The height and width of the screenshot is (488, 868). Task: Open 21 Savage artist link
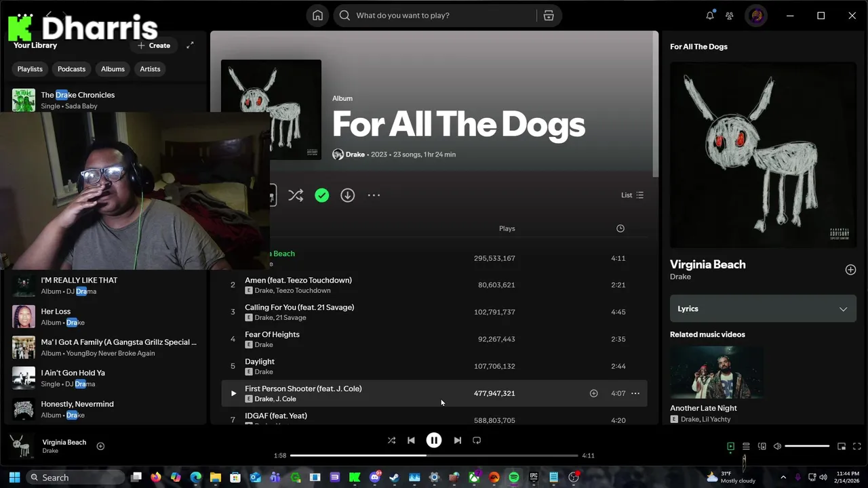(291, 318)
